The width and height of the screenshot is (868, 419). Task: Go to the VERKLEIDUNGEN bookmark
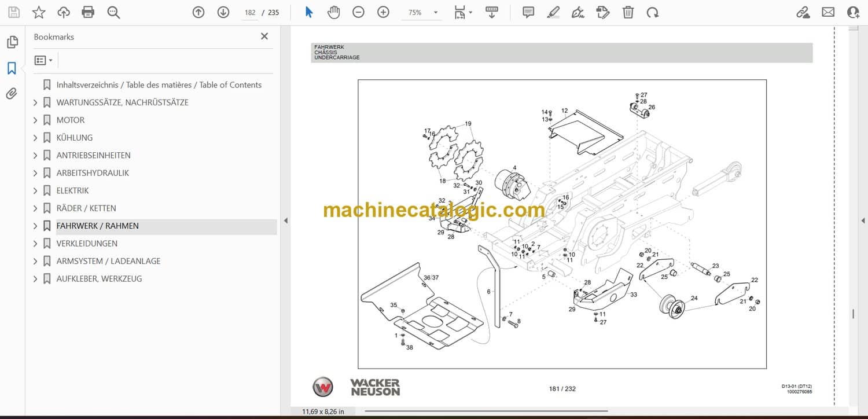[x=87, y=244]
